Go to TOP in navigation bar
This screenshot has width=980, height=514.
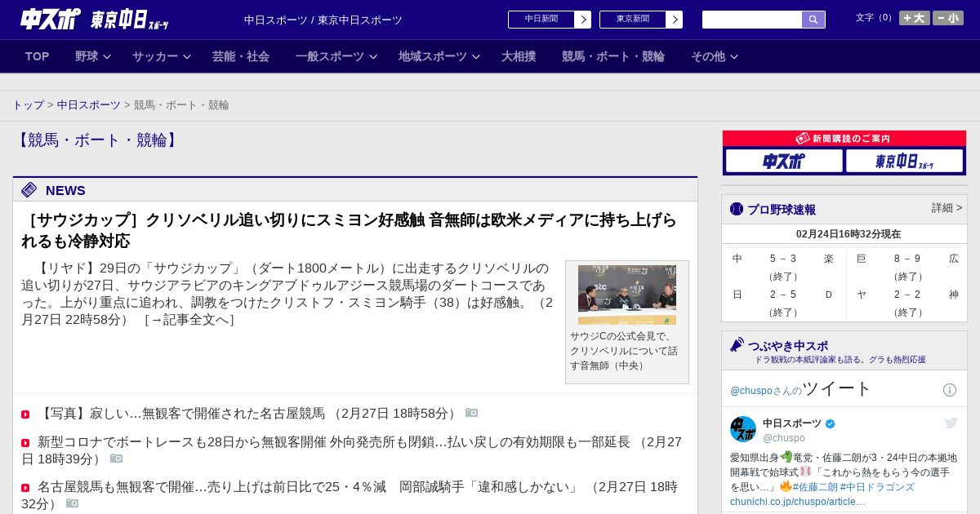pos(38,56)
